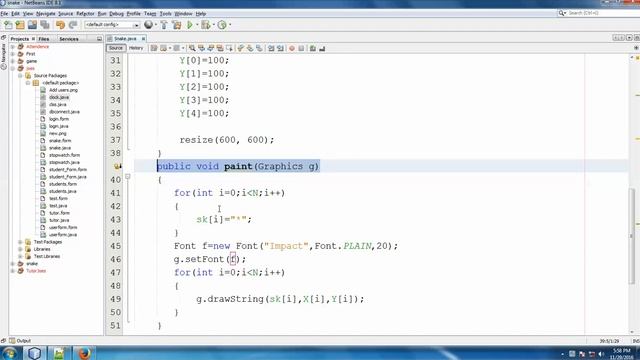Click the yellow error stripe mark near line 33
The image size is (640, 360).
[637, 96]
